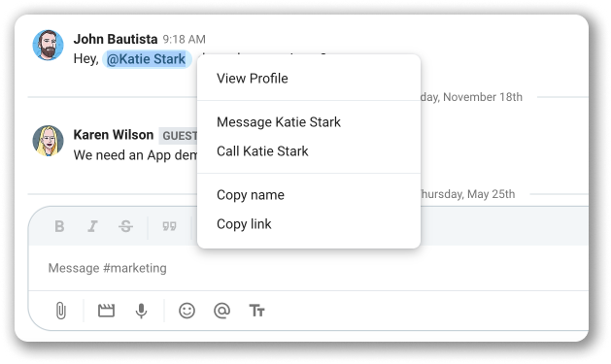Image resolution: width=611 pixels, height=364 pixels.
Task: Record an audio clip with microphone
Action: (x=141, y=311)
